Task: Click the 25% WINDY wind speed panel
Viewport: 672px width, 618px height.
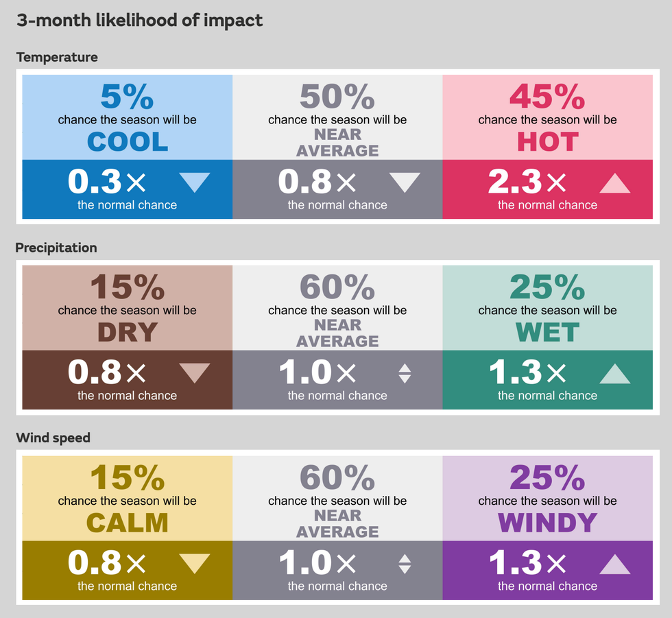Action: 547,499
